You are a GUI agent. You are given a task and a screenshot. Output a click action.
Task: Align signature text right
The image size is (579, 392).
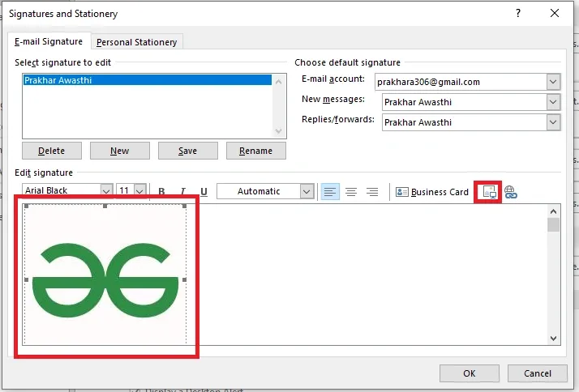372,192
